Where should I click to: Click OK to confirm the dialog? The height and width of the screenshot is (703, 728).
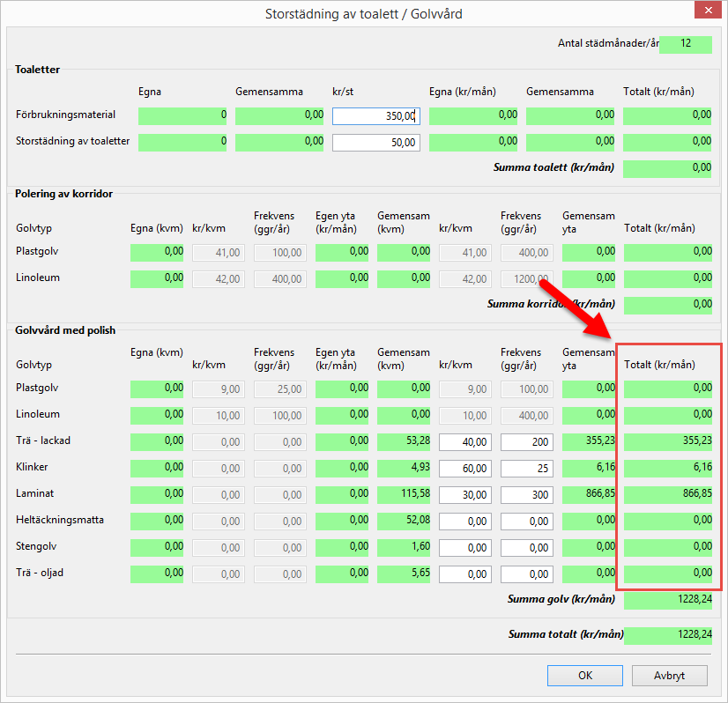click(x=584, y=676)
